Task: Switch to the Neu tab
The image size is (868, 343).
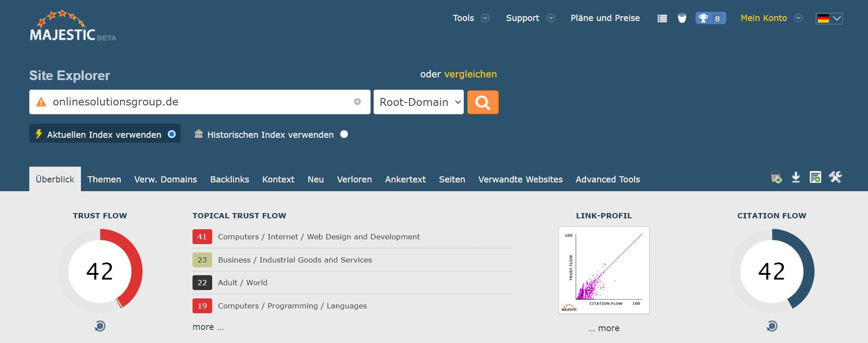Action: pyautogui.click(x=315, y=179)
